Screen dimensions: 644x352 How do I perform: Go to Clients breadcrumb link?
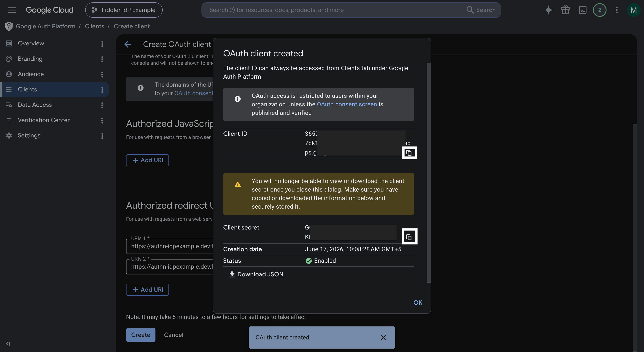(95, 26)
